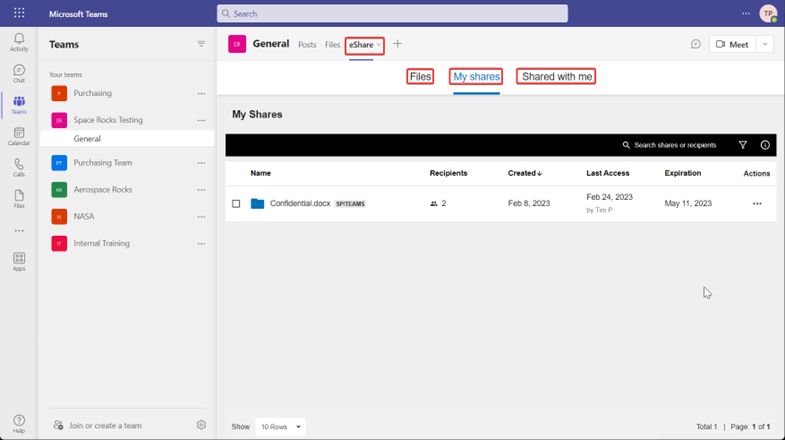The width and height of the screenshot is (785, 440).
Task: Click the Expiration column header
Action: pyautogui.click(x=683, y=173)
